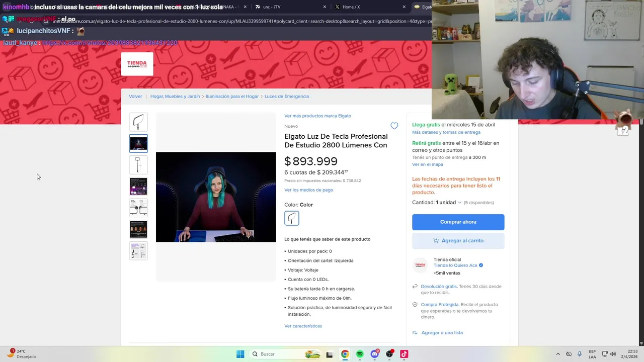The image size is (644, 362).
Task: Click Comprar ahora button
Action: tap(458, 222)
